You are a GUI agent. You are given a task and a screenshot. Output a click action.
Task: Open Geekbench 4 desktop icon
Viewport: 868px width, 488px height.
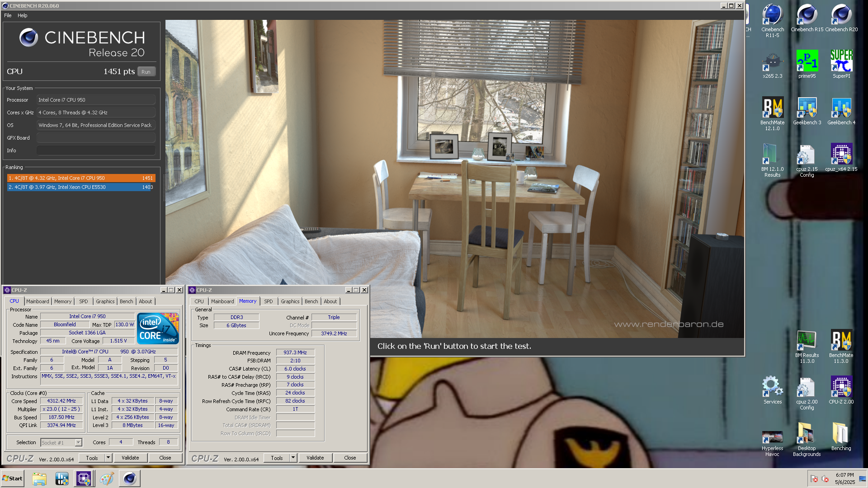pos(841,111)
